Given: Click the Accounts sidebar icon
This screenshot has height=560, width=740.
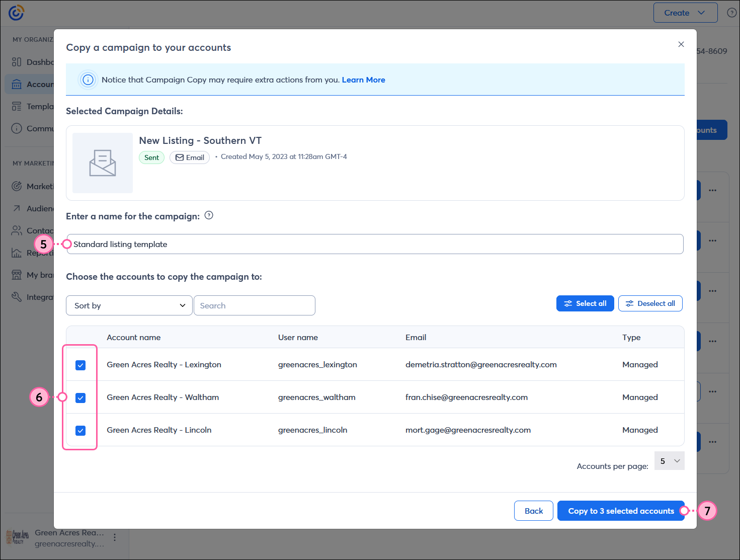Looking at the screenshot, I should (17, 84).
